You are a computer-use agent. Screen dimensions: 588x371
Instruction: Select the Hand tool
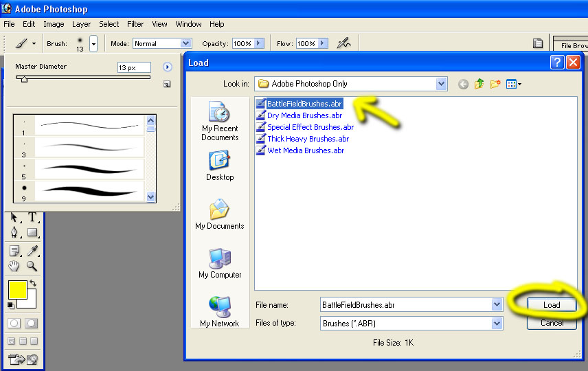[14, 267]
